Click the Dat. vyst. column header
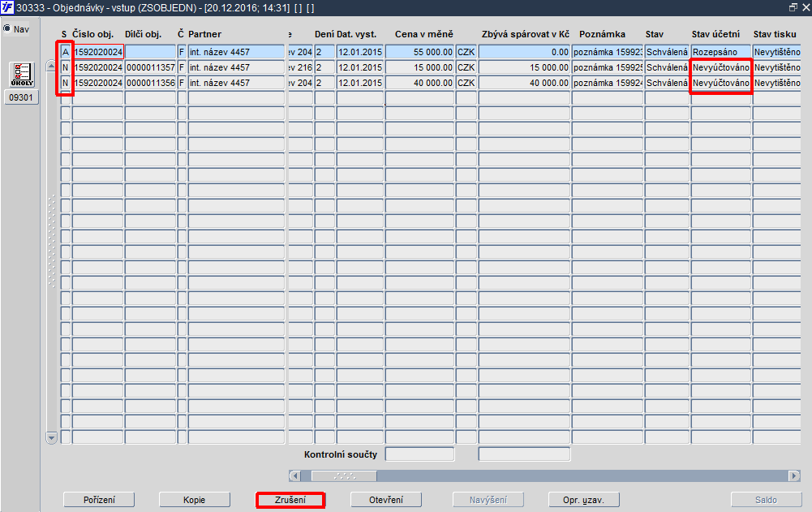Viewport: 812px width, 512px height. (x=356, y=34)
